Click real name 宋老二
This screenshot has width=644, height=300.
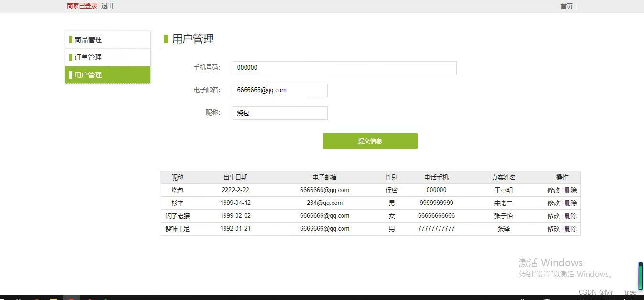click(x=504, y=203)
